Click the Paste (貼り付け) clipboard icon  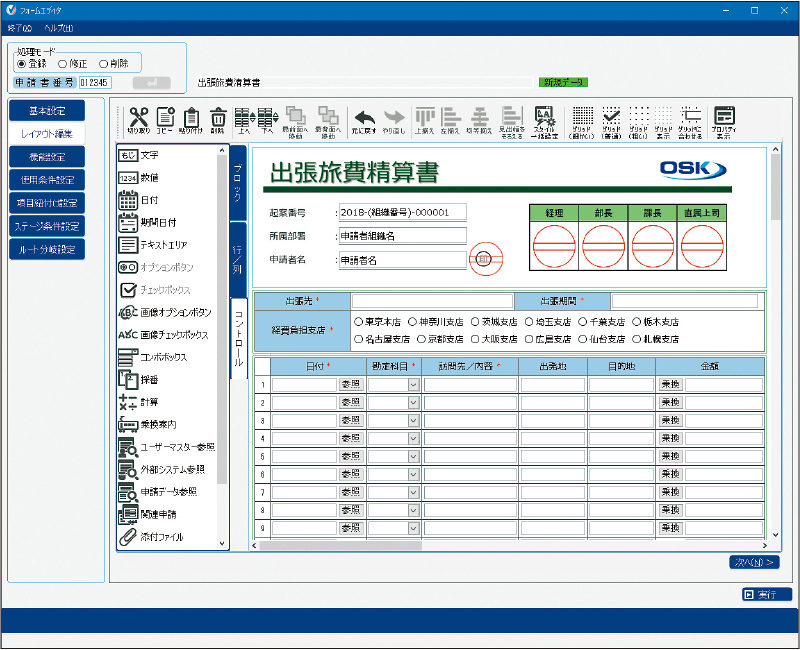point(191,120)
